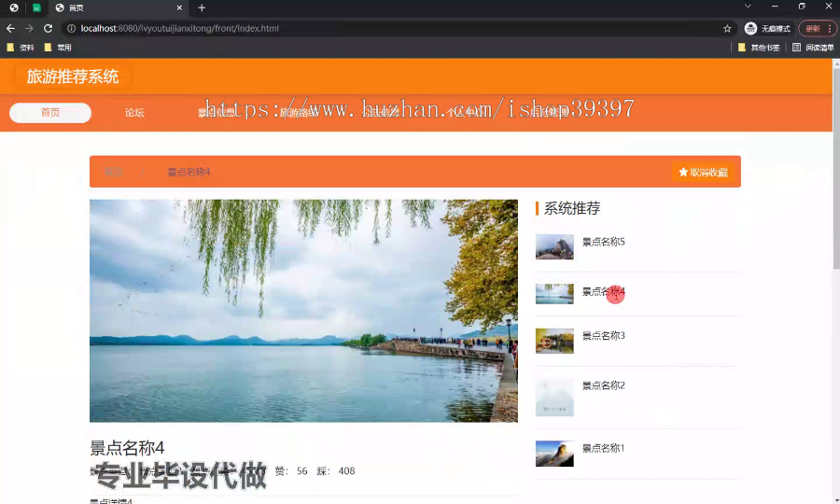Switch to the green spreadsheet pinned tab
Screen dimensions: 840x504
pyautogui.click(x=36, y=7)
